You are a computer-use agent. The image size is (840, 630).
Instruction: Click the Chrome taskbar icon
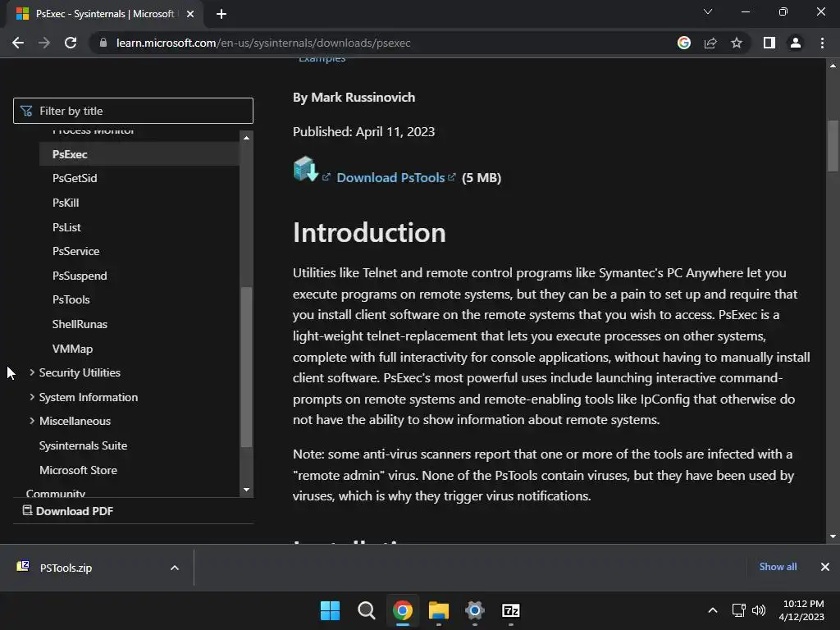[402, 610]
